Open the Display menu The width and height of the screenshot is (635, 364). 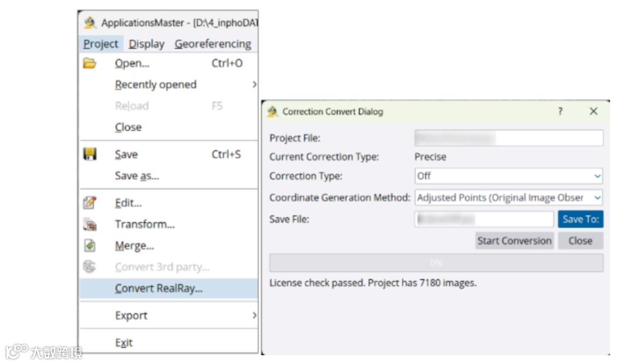pos(146,44)
